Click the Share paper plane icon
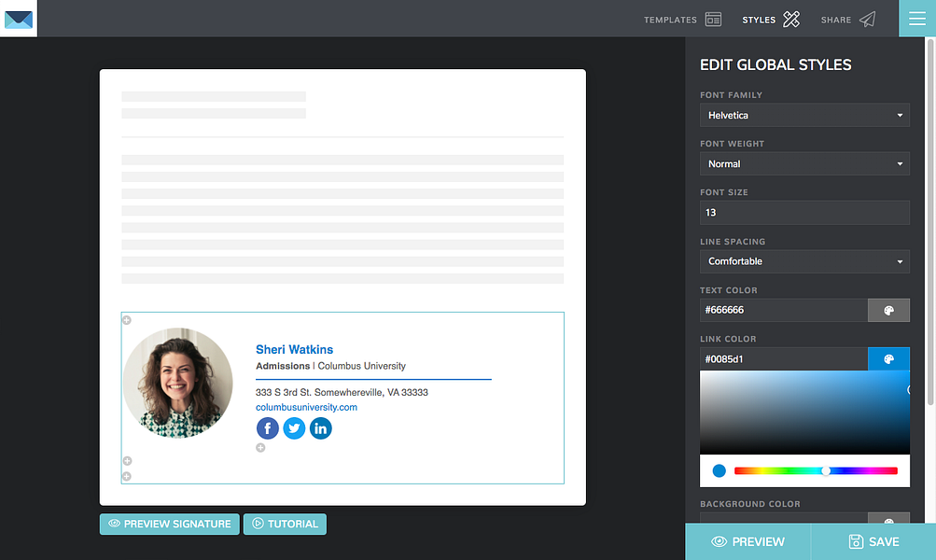The width and height of the screenshot is (936, 560). click(x=867, y=19)
